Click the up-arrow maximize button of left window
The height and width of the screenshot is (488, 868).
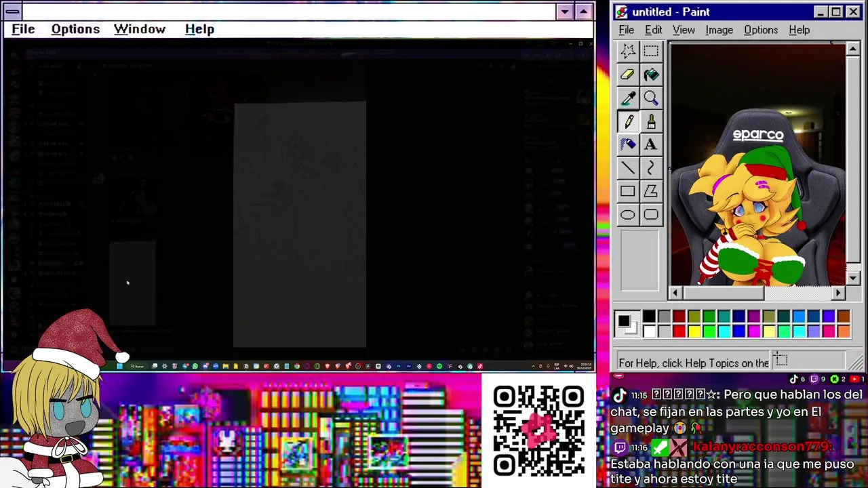(x=584, y=12)
